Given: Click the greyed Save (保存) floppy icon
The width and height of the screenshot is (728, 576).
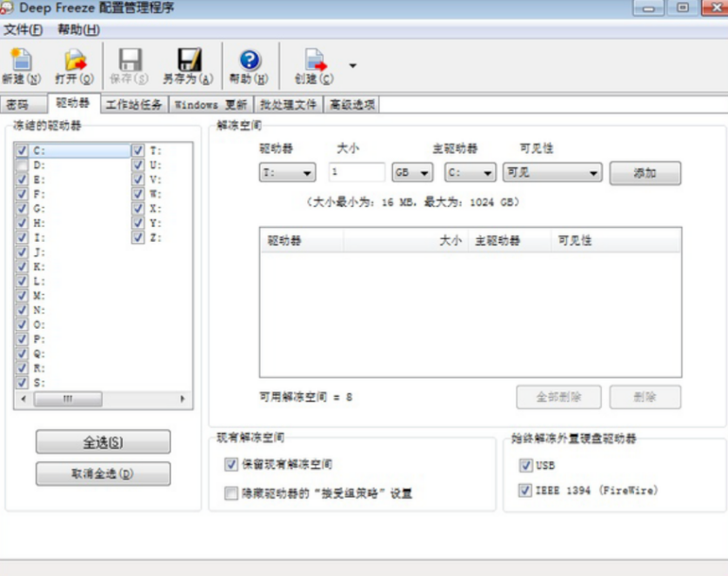Looking at the screenshot, I should pos(130,60).
